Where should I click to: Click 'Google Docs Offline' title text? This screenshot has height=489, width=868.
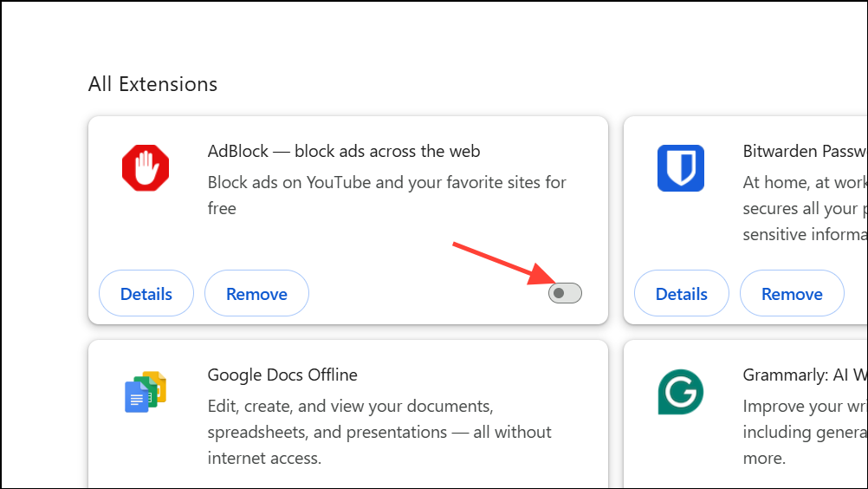pyautogui.click(x=282, y=375)
